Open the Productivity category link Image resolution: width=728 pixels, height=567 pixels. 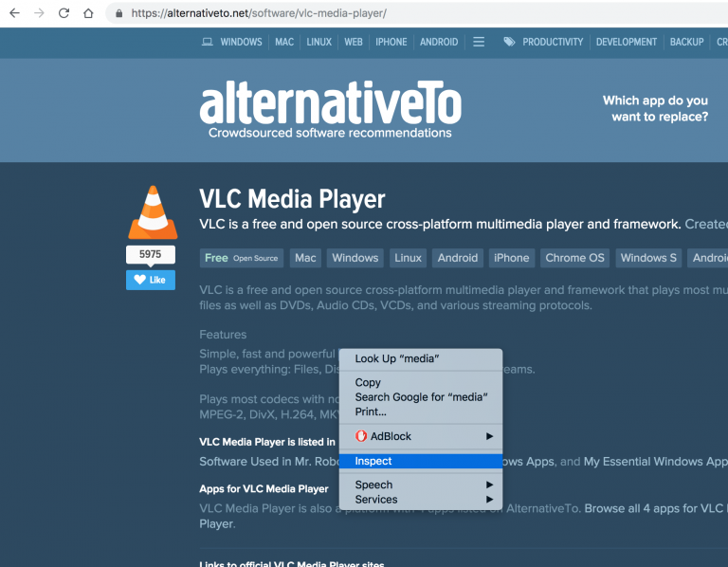[553, 42]
